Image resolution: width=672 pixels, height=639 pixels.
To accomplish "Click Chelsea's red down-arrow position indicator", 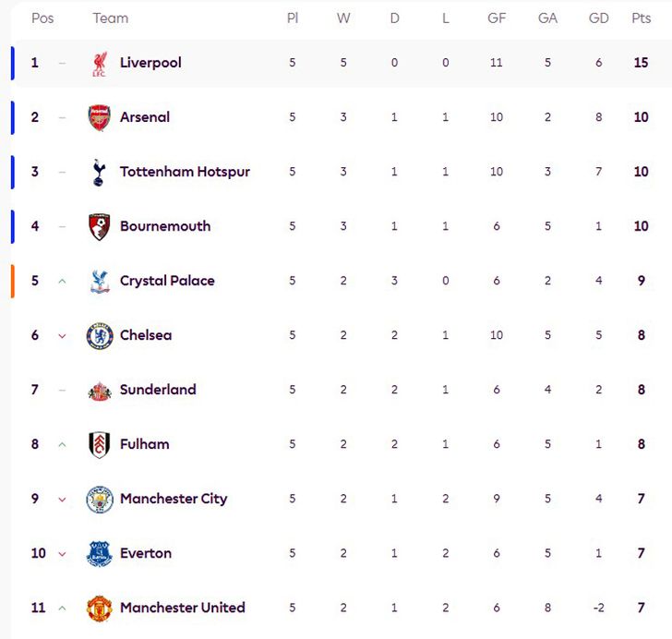I will (62, 336).
